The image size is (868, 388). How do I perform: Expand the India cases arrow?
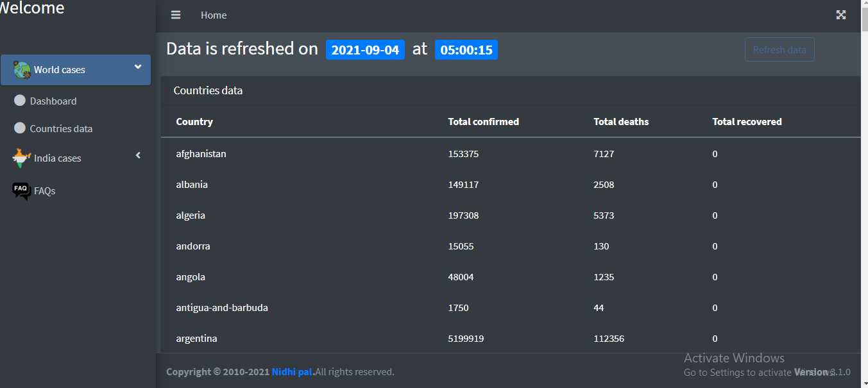tap(138, 156)
